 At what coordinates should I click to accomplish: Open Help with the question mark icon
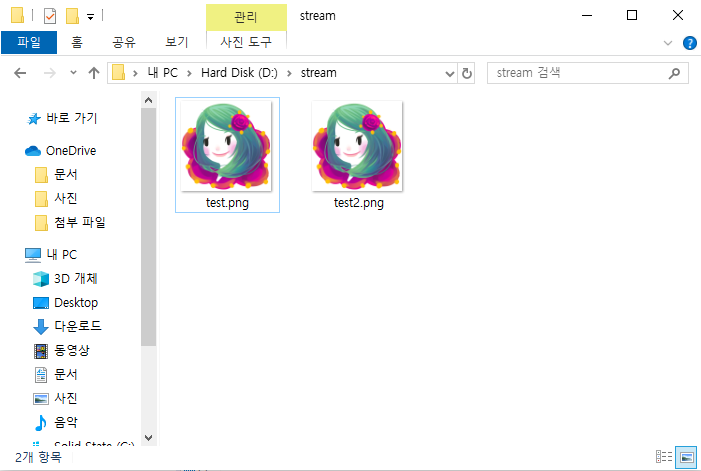click(x=689, y=43)
